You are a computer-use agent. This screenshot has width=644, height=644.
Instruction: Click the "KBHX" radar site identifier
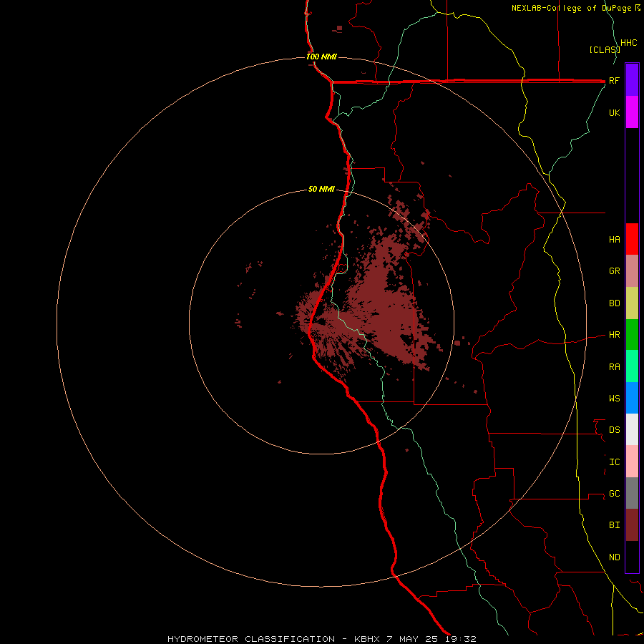point(367,639)
